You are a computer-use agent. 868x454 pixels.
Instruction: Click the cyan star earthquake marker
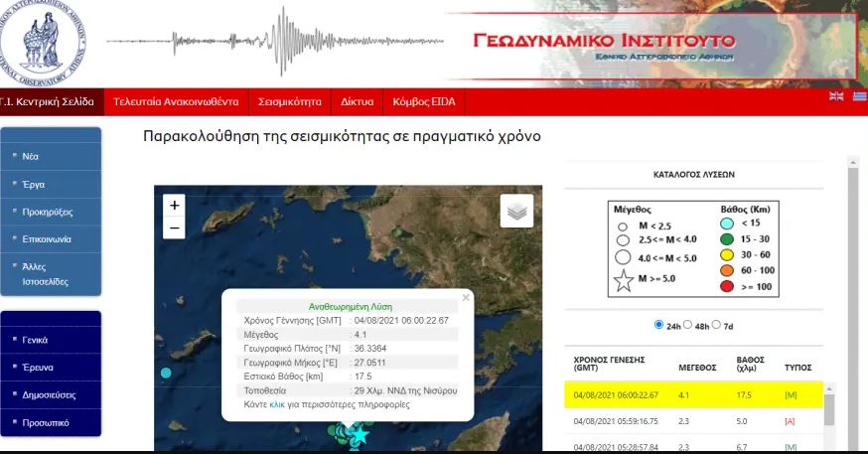coord(362,436)
